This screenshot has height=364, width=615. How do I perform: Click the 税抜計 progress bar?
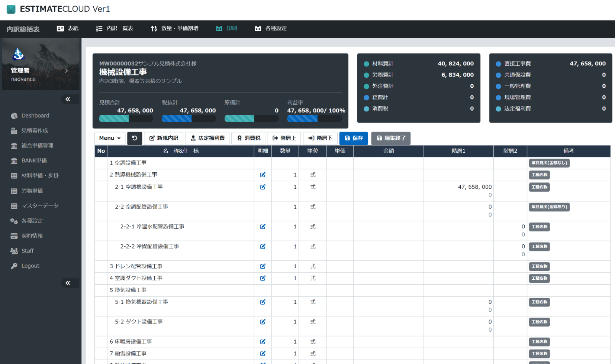point(189,118)
